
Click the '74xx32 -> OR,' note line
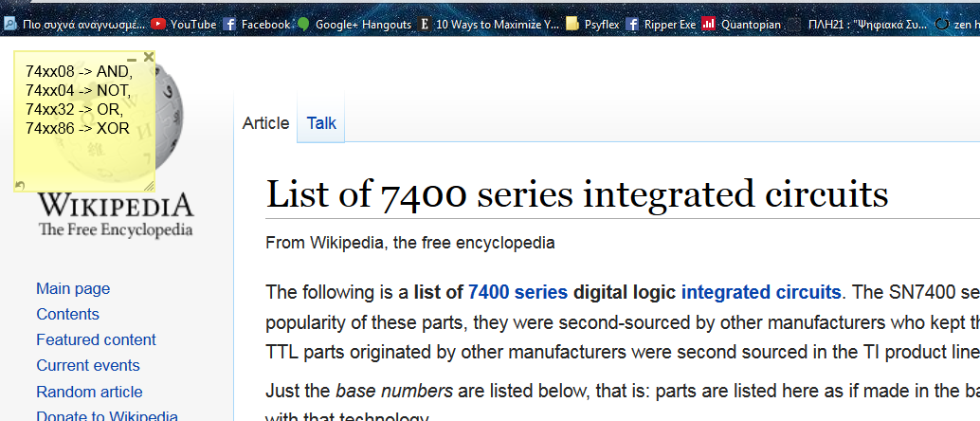click(x=74, y=109)
